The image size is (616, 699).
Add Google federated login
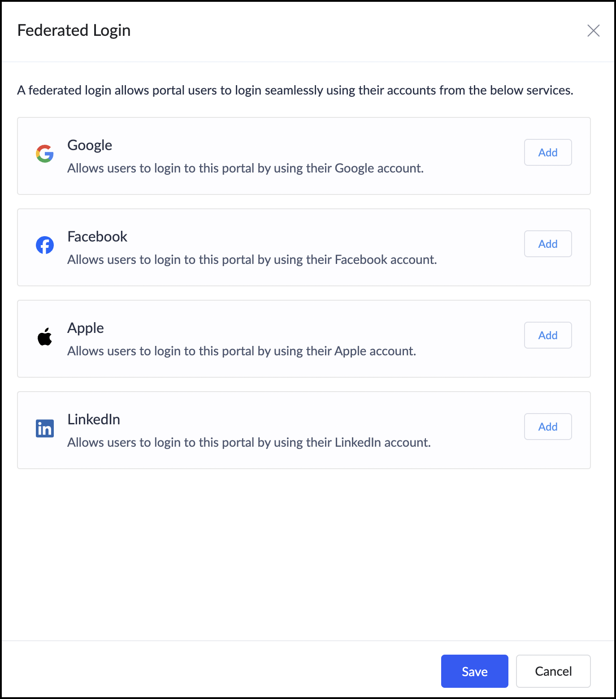(x=547, y=152)
